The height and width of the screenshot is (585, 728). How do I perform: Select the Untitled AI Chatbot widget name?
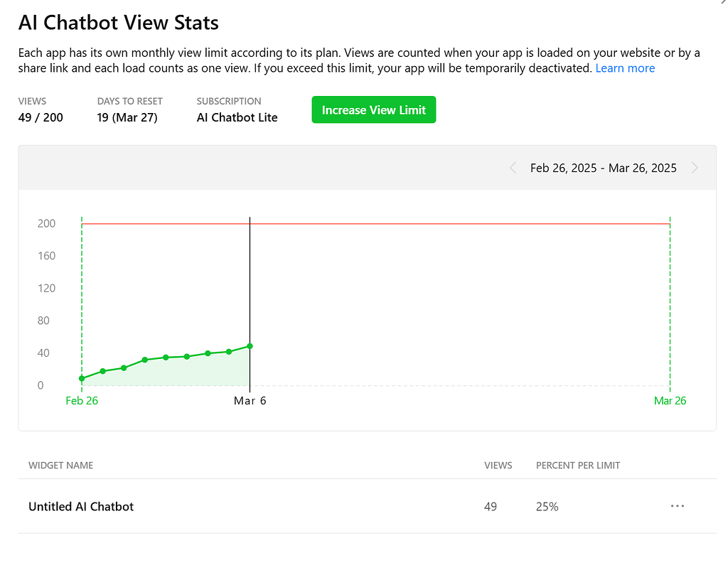(81, 507)
